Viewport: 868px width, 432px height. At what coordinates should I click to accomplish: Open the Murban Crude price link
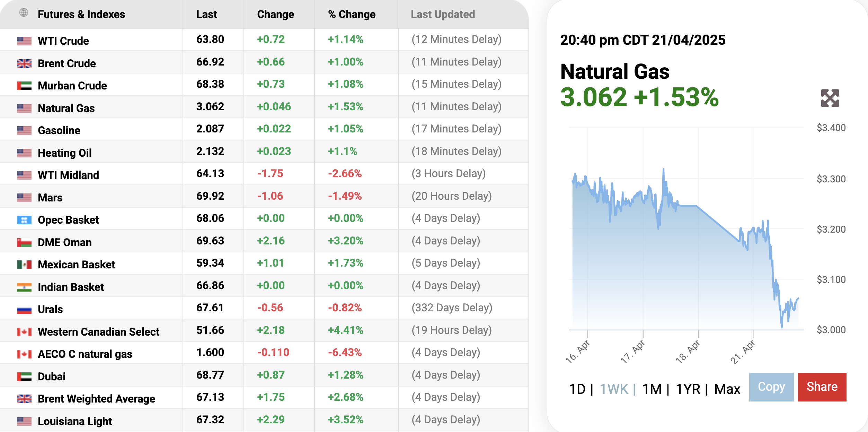tap(72, 86)
